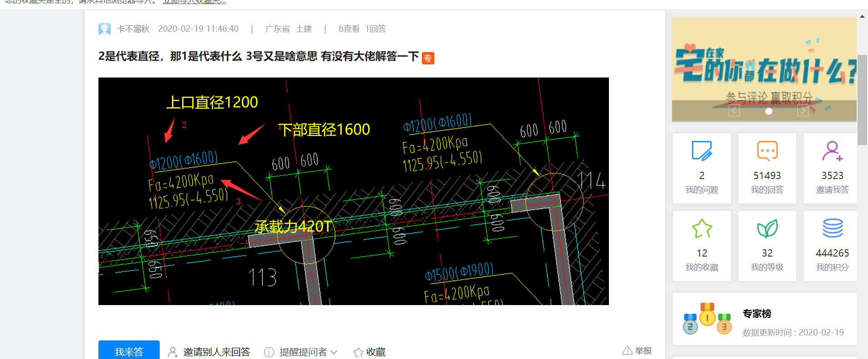Screen dimensions: 868x359
Task: Open the 宅的你在做什么 banner
Action: coord(764,69)
